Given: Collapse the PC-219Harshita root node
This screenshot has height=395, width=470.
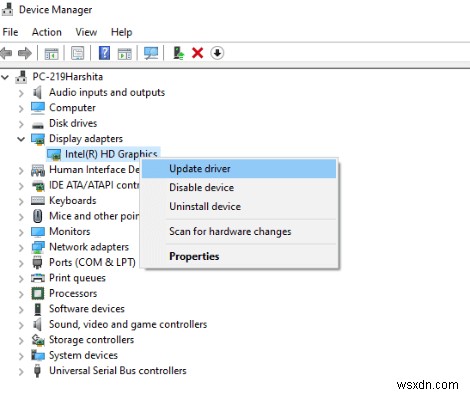Looking at the screenshot, I should pos(5,78).
